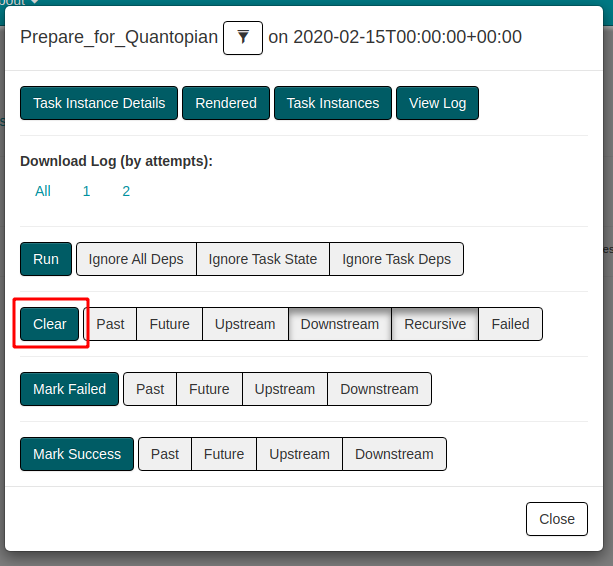Toggle Future in Mark Success row
The image size is (613, 566).
224,454
